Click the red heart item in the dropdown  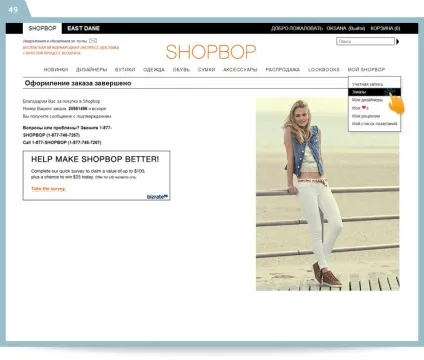(x=360, y=108)
